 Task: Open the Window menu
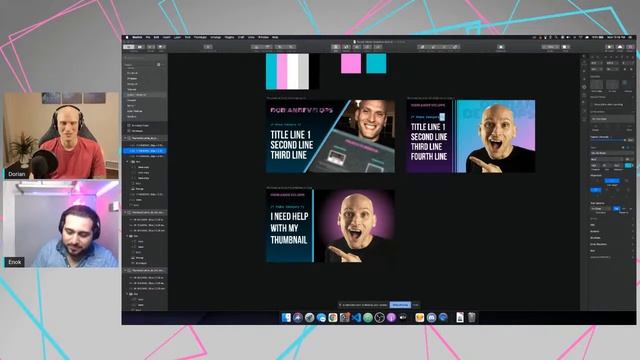(x=263, y=37)
